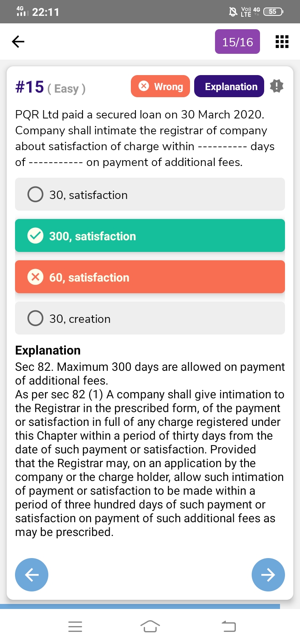Tap the battery indicator in status bar

(x=273, y=12)
